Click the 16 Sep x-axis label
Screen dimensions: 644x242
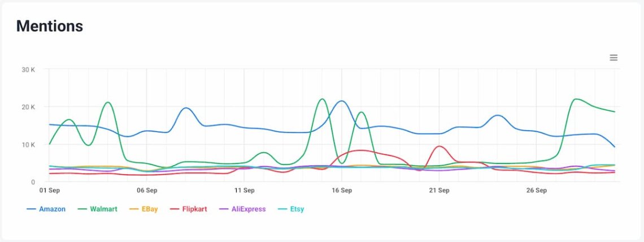pos(341,191)
